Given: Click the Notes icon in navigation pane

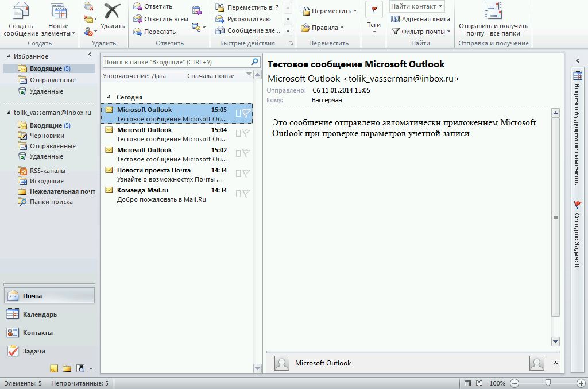Looking at the screenshot, I should point(54,368).
